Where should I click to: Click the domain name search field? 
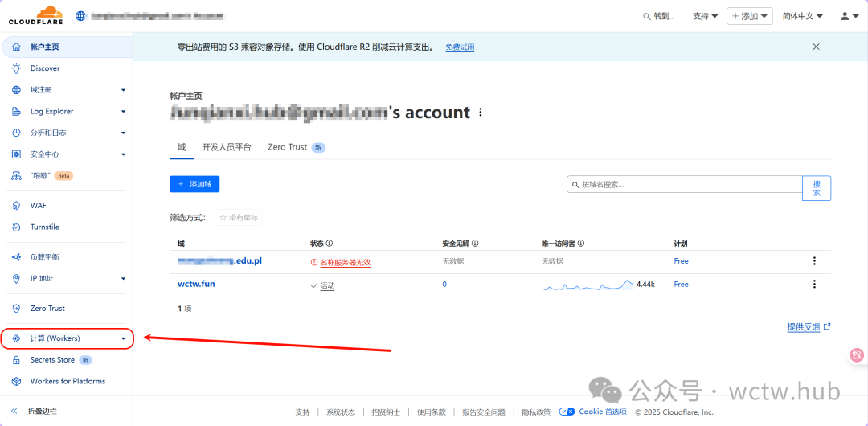click(x=685, y=185)
